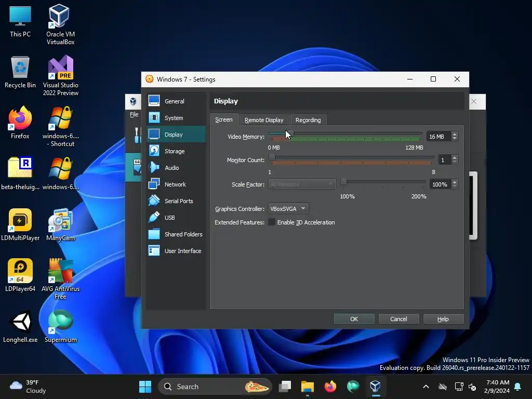Open the Network settings category
This screenshot has width=532, height=399.
176,184
